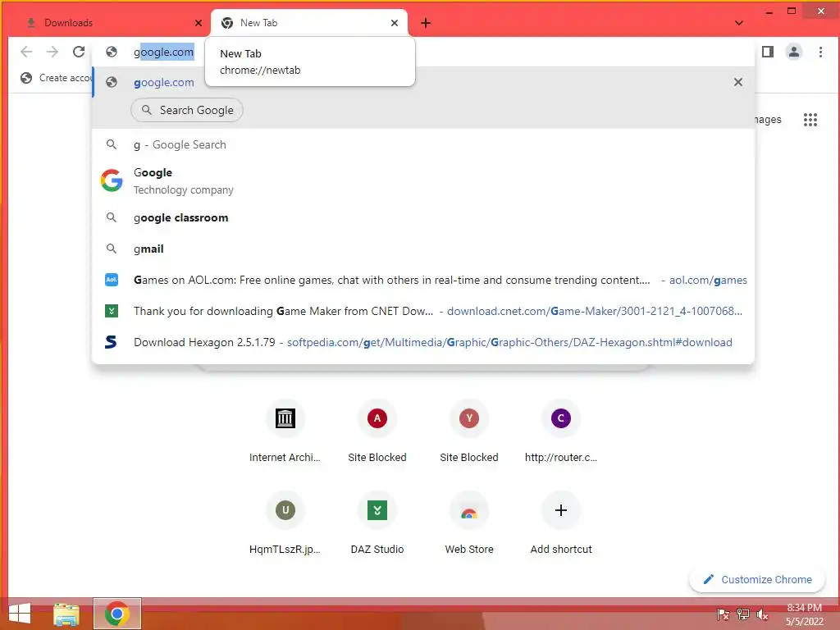
Task: Click the Search Google chip
Action: point(187,110)
